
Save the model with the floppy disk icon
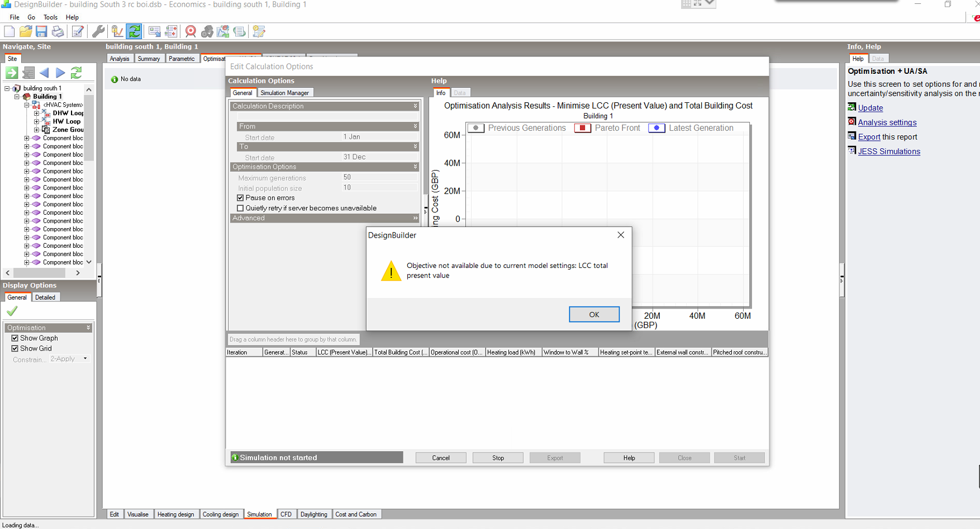point(41,31)
